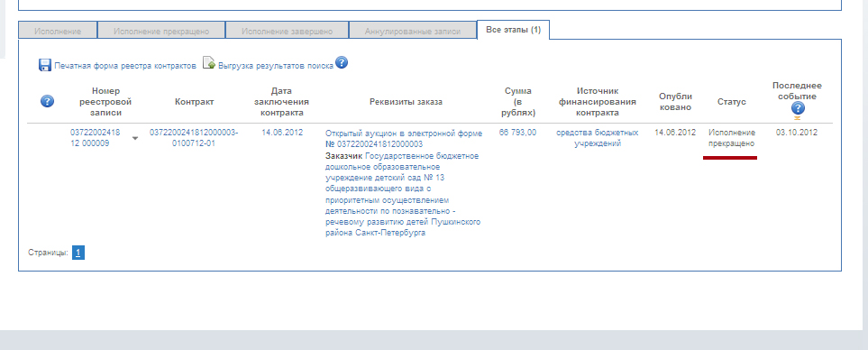Switch to the Исполнение прекращено tab
Viewport: 868px width, 350px height.
coord(161,31)
